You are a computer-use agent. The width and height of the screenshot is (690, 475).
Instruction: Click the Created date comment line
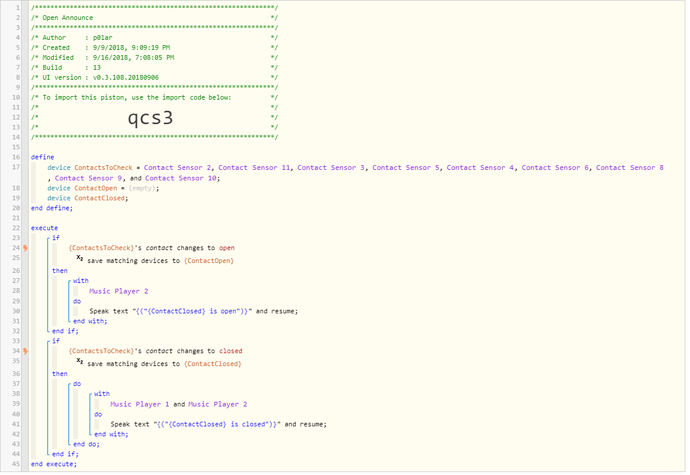click(x=154, y=48)
